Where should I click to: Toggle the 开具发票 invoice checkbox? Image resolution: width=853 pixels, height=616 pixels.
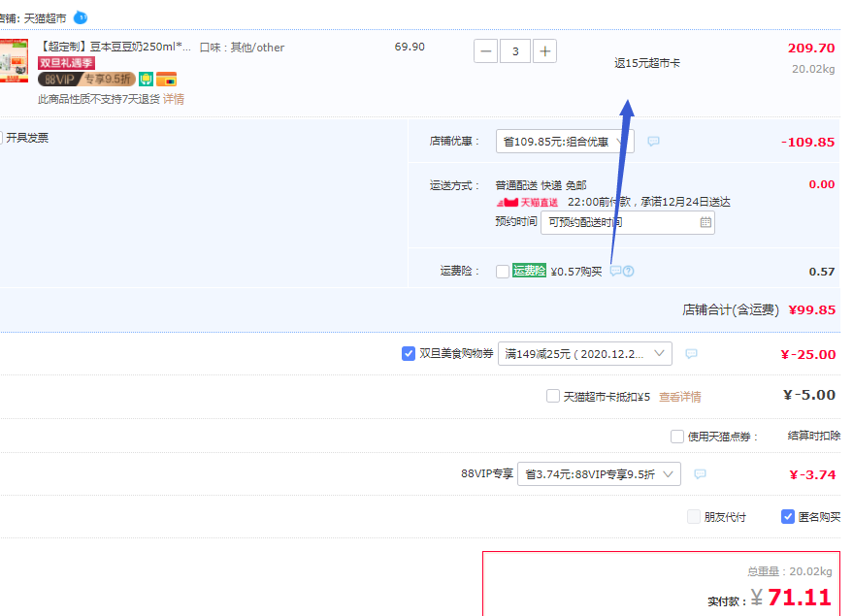1,138
